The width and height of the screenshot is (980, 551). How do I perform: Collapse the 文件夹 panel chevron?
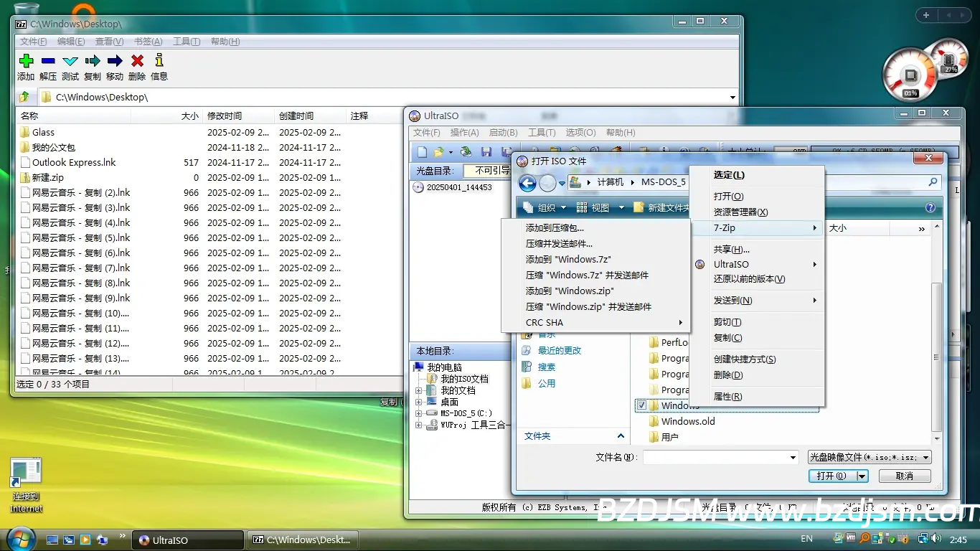click(x=621, y=436)
